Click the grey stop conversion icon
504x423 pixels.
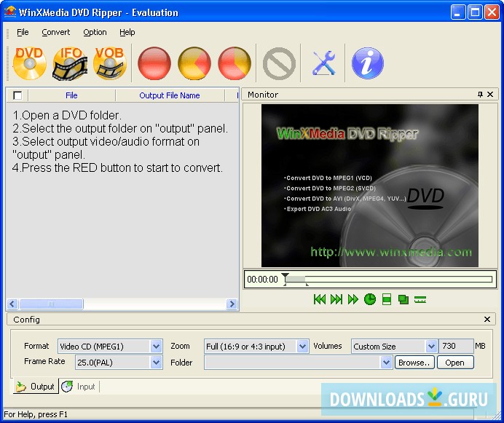click(x=279, y=63)
